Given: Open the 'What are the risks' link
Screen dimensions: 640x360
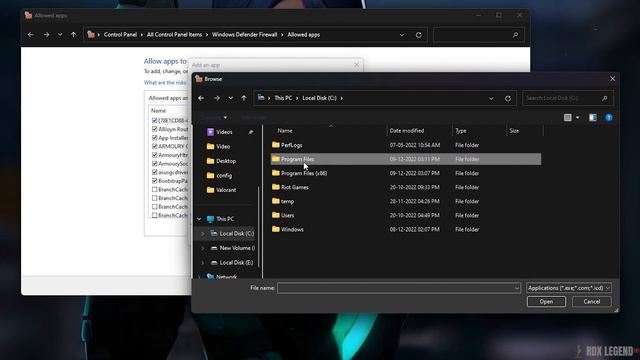Looking at the screenshot, I should [x=165, y=82].
